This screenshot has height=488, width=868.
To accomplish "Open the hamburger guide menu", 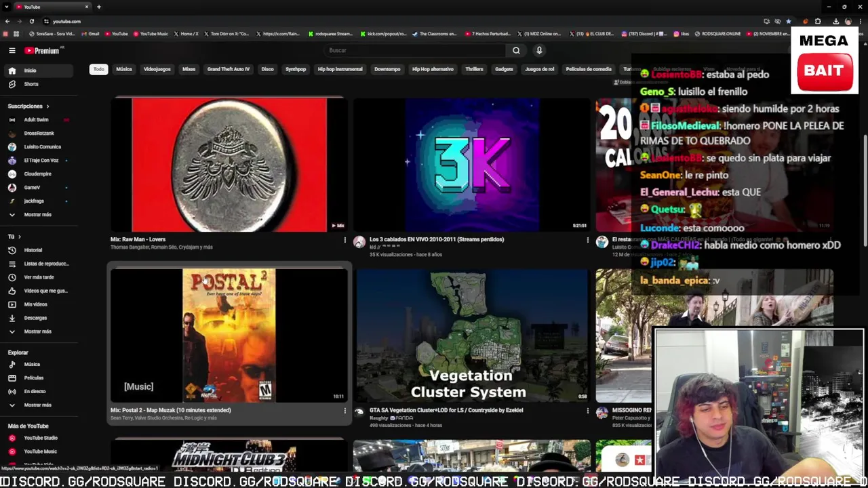I will pos(12,51).
